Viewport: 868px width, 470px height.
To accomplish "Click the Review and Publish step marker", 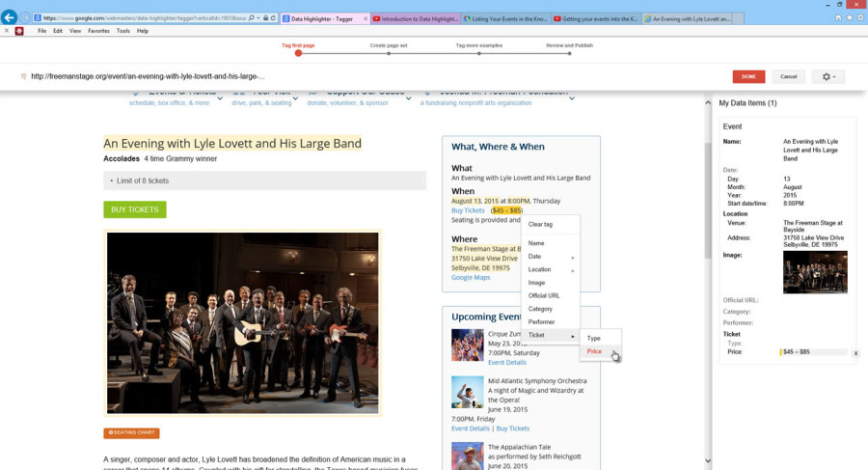I will click(x=569, y=53).
